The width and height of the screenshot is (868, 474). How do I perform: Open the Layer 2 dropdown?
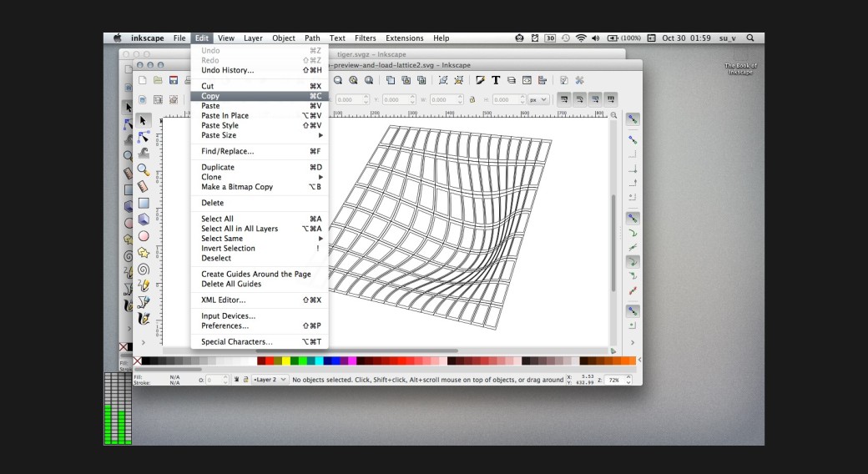pyautogui.click(x=270, y=380)
